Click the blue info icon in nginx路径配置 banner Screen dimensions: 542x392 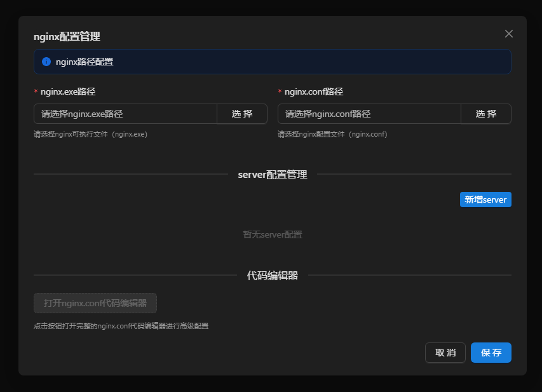pos(46,62)
